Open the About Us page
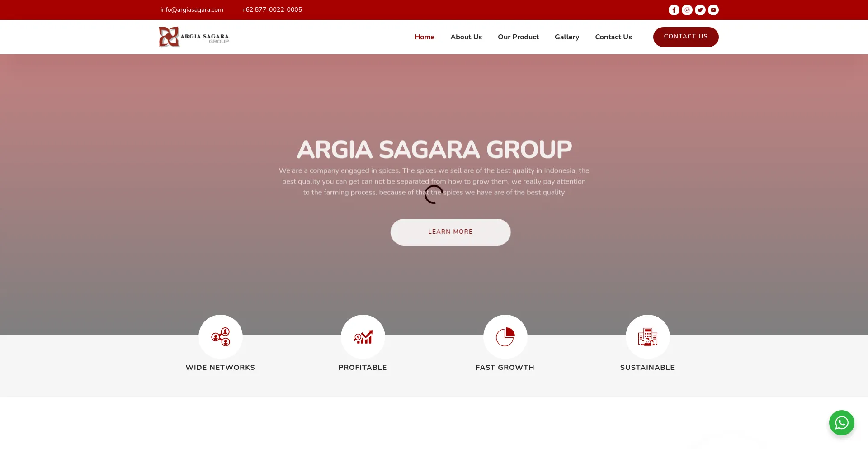The width and height of the screenshot is (868, 449). 466,37
